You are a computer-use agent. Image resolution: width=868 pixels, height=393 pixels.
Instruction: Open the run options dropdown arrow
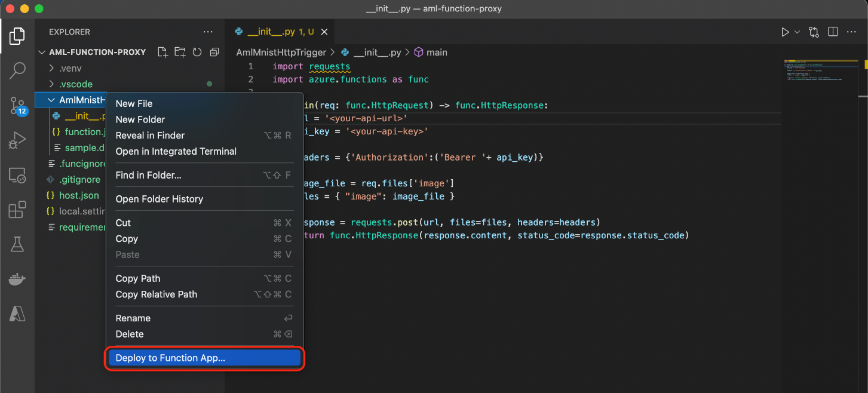[x=797, y=32]
